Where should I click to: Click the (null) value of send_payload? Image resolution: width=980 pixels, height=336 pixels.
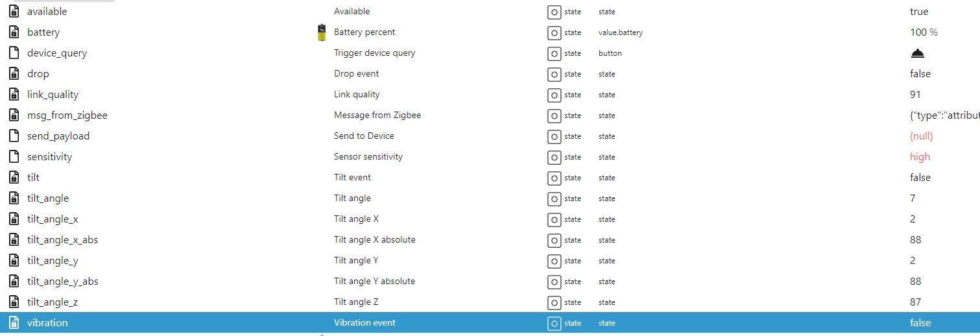click(x=921, y=136)
